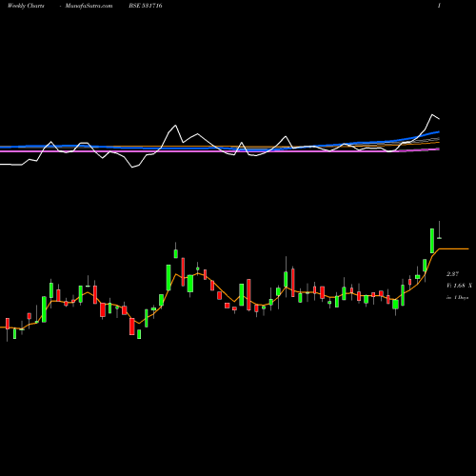Click the tall green candle before the last

pos(432,241)
